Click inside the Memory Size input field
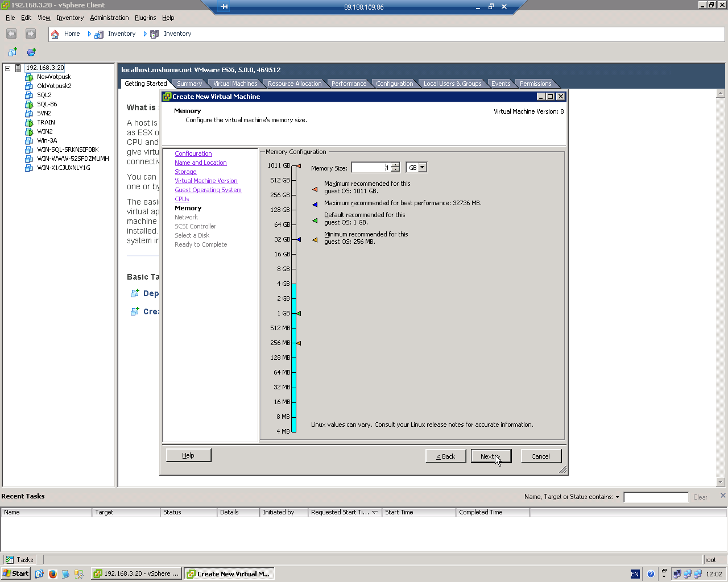 [x=370, y=168]
